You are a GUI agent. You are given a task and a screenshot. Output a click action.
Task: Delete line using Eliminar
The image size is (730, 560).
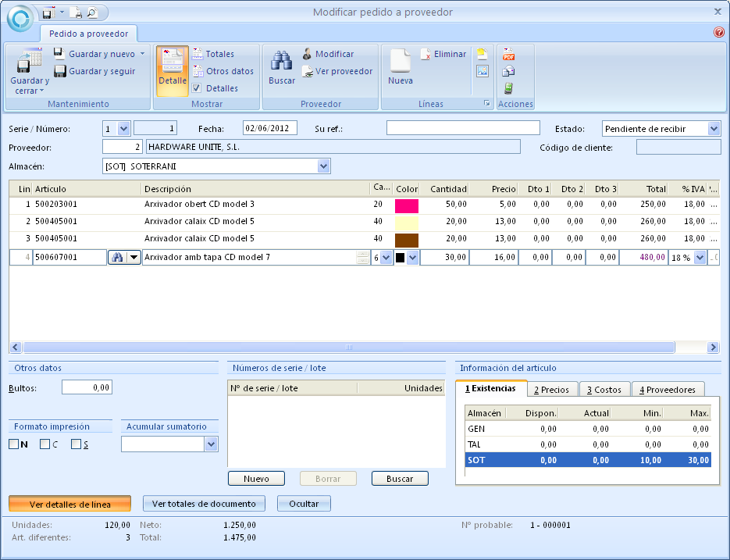click(x=443, y=54)
